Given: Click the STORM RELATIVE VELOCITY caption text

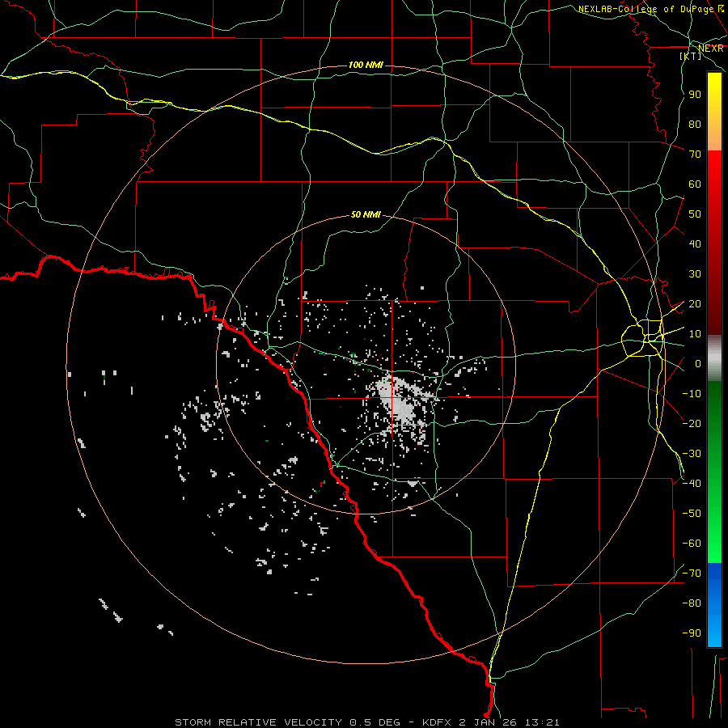Looking at the screenshot, I should point(260,722).
